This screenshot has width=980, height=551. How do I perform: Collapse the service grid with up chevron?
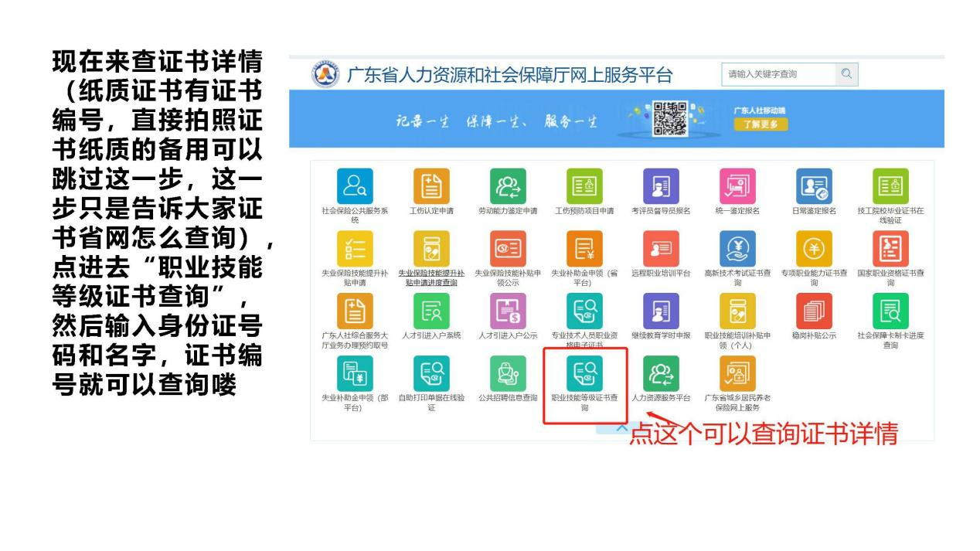(621, 428)
